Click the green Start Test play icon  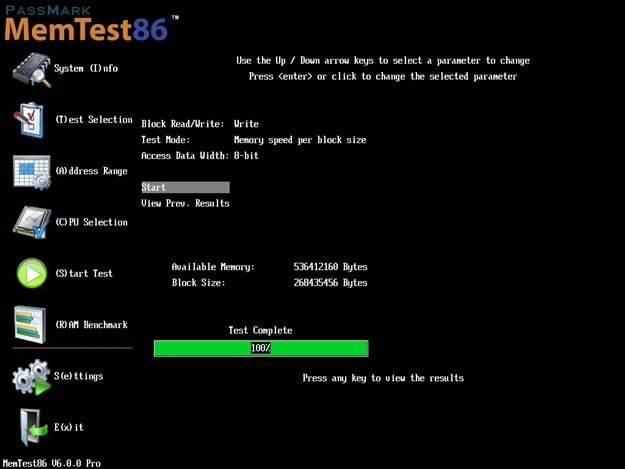pos(32,273)
